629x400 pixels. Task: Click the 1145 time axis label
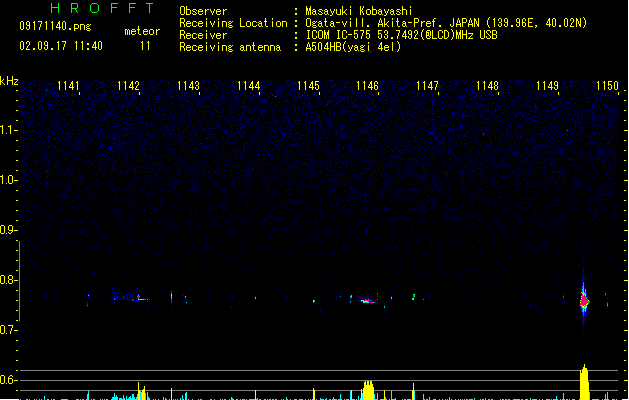(x=308, y=86)
